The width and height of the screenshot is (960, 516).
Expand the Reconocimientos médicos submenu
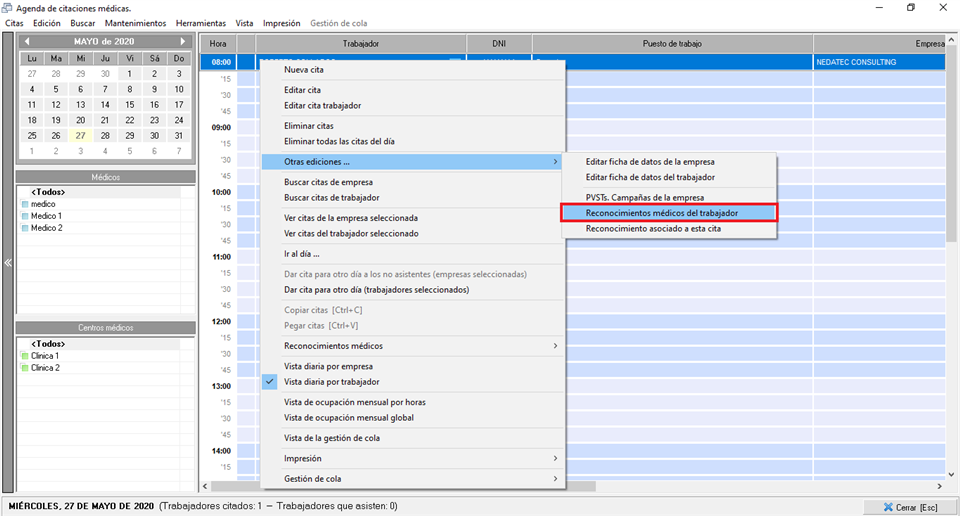555,346
